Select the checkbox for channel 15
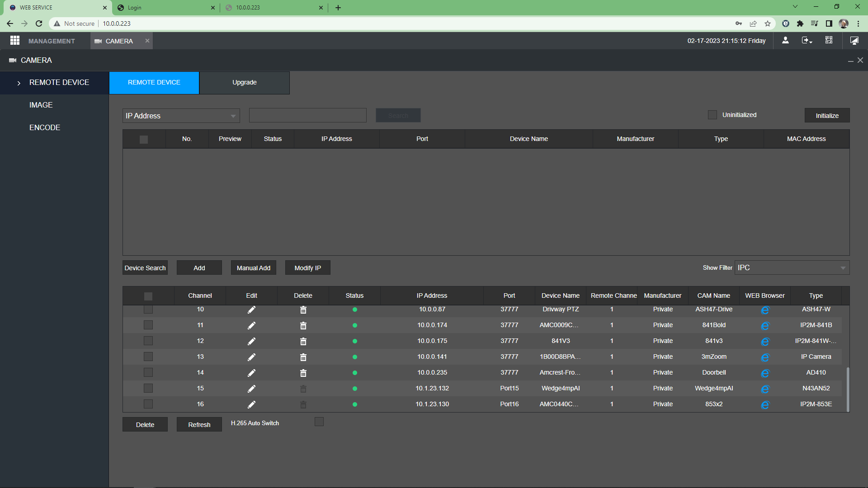The width and height of the screenshot is (868, 488). (148, 388)
